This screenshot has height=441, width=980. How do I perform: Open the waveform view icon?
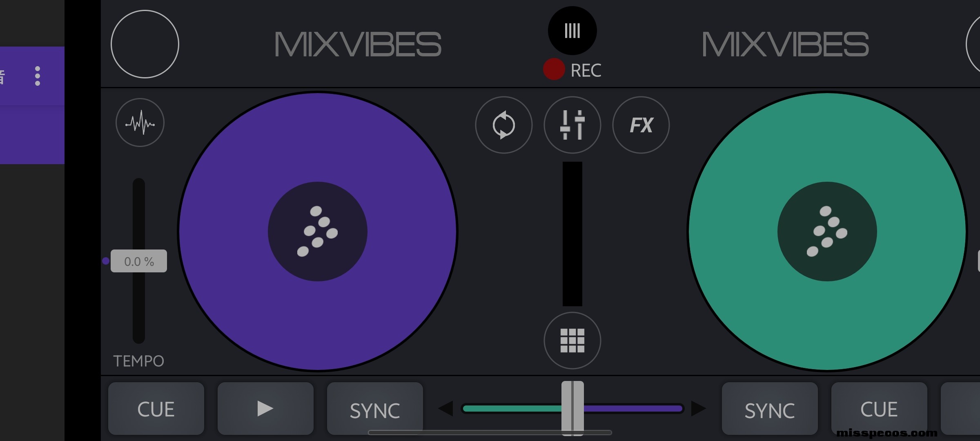[x=140, y=122]
